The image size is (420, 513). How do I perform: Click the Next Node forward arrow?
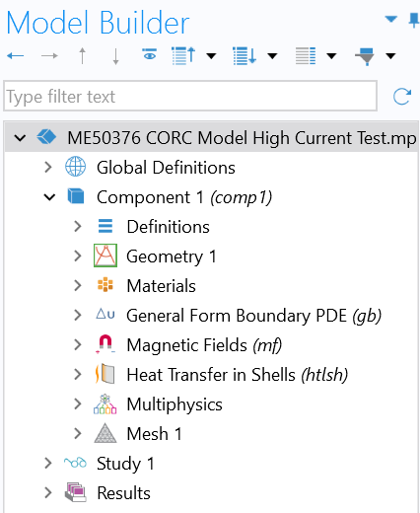(49, 56)
